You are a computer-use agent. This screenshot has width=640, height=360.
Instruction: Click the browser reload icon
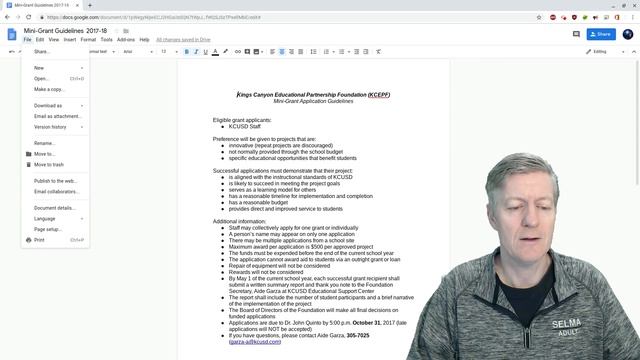[x=29, y=17]
